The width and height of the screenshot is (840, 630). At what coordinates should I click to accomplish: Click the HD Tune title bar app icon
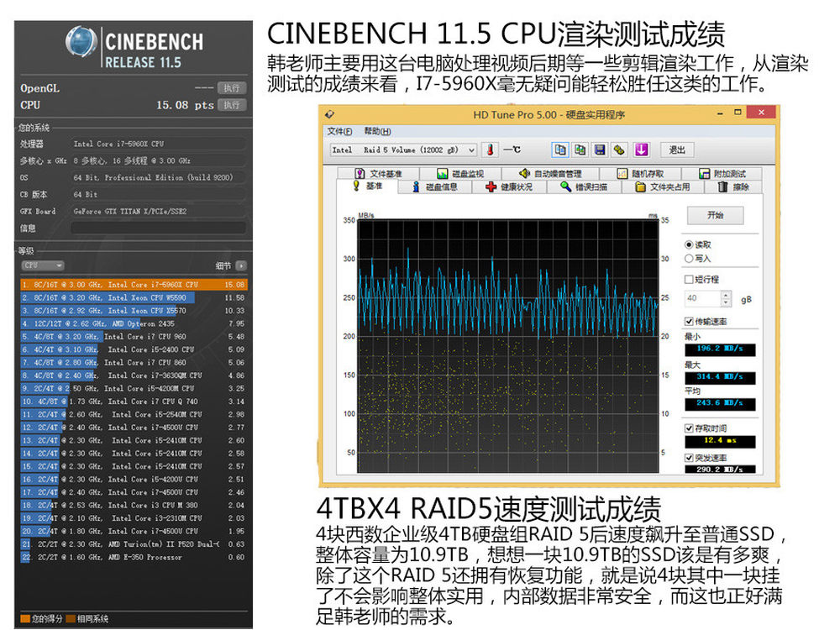(x=329, y=114)
